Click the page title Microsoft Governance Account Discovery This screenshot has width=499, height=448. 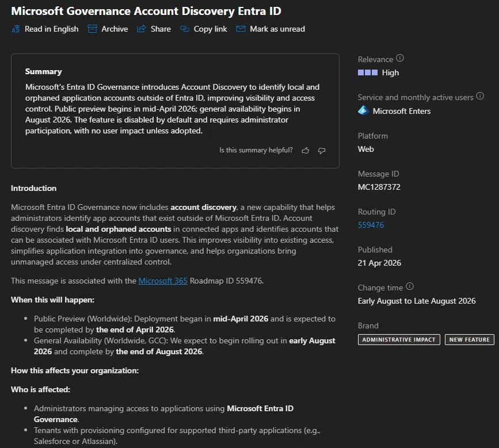[146, 11]
